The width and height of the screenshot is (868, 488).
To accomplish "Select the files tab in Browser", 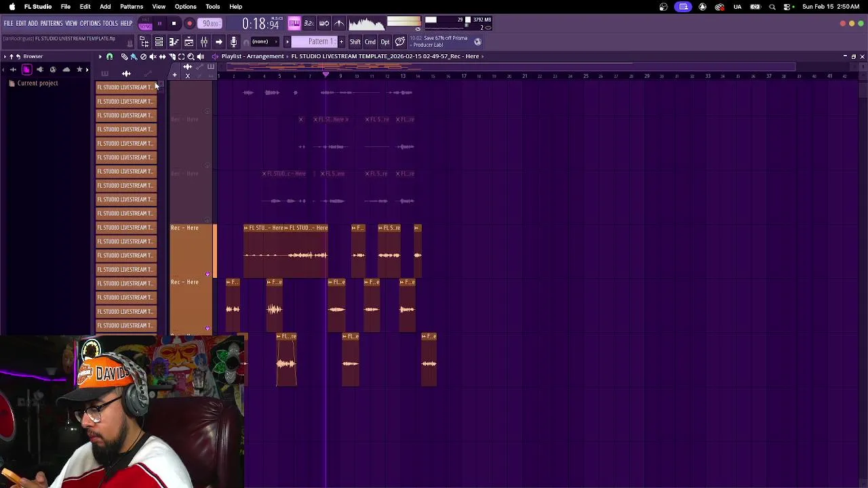I will pos(26,70).
